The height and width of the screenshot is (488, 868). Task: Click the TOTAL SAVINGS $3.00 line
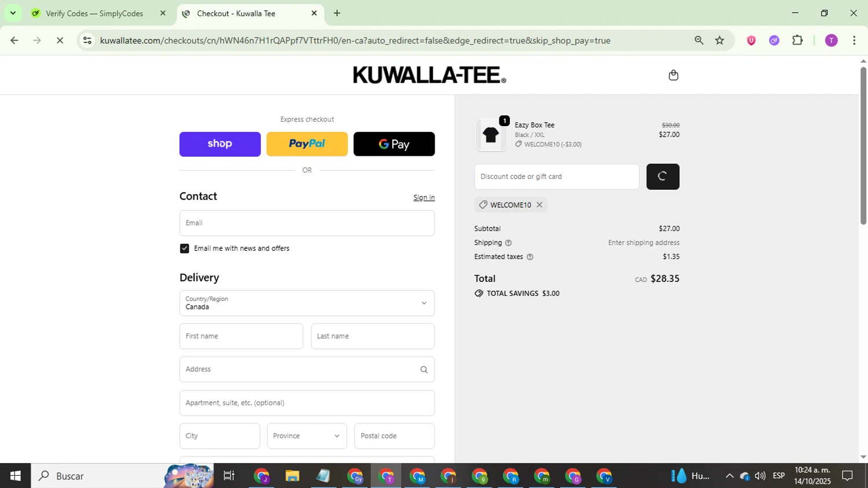(517, 293)
